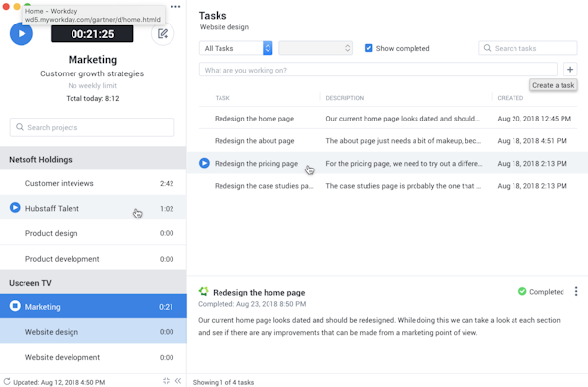Click the green Completed status checkmark
Image resolution: width=588 pixels, height=387 pixels.
pos(522,291)
